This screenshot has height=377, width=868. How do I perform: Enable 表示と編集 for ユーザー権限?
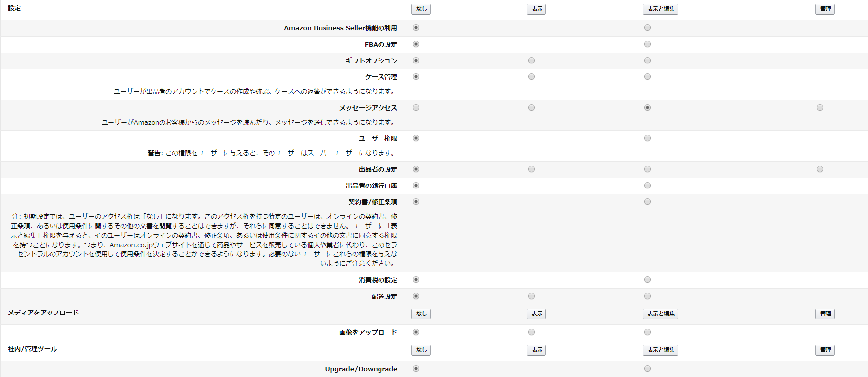(647, 138)
